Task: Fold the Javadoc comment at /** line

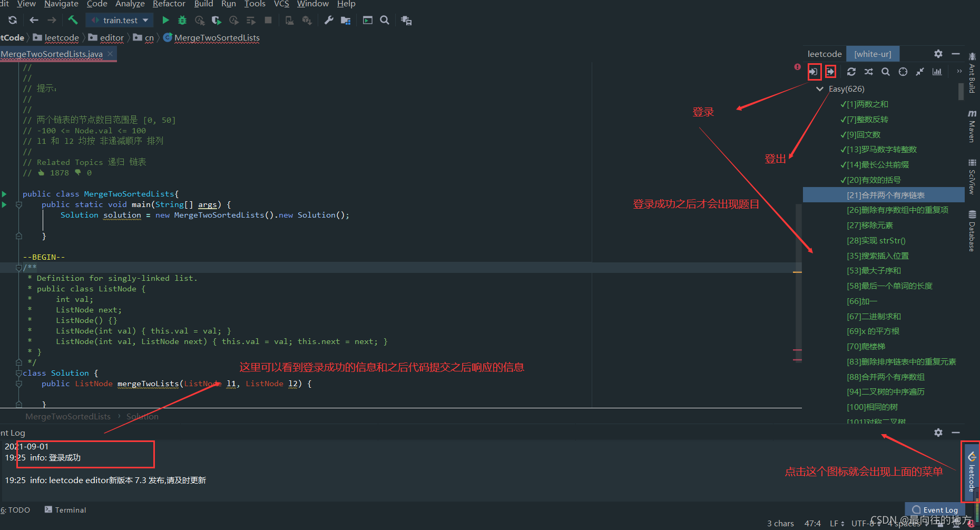Action: (19, 268)
